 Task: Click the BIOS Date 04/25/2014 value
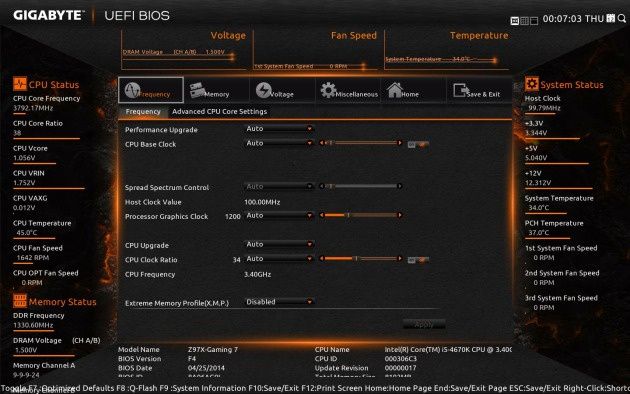[x=206, y=368]
